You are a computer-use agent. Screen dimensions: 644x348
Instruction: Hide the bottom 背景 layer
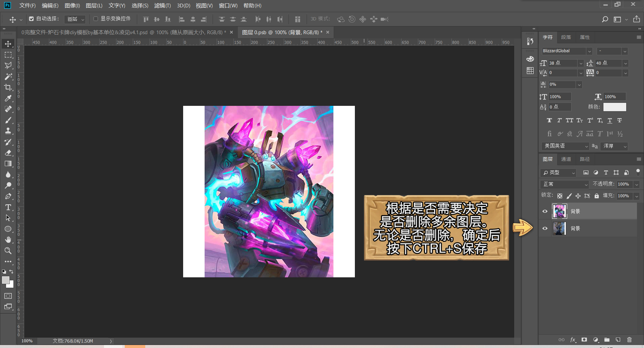(545, 228)
